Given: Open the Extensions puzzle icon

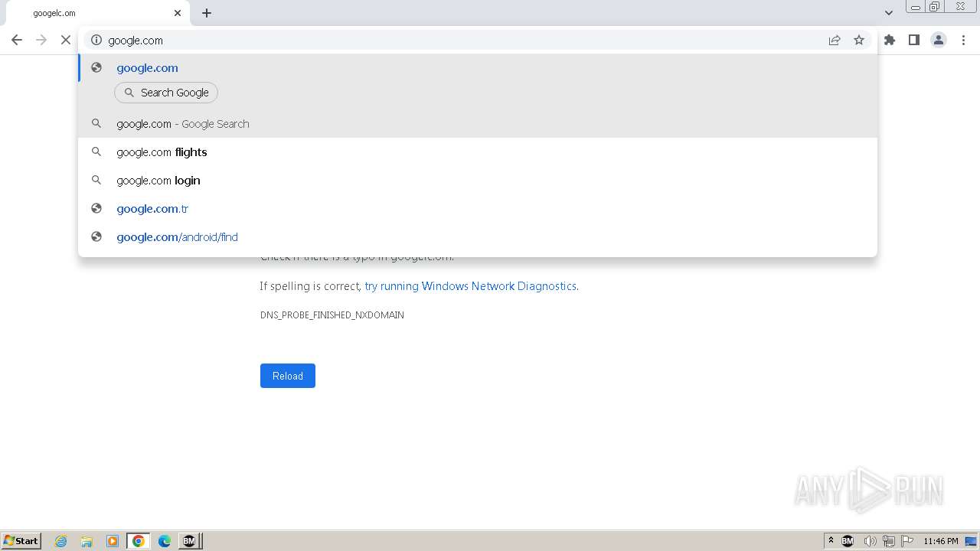Looking at the screenshot, I should [890, 40].
